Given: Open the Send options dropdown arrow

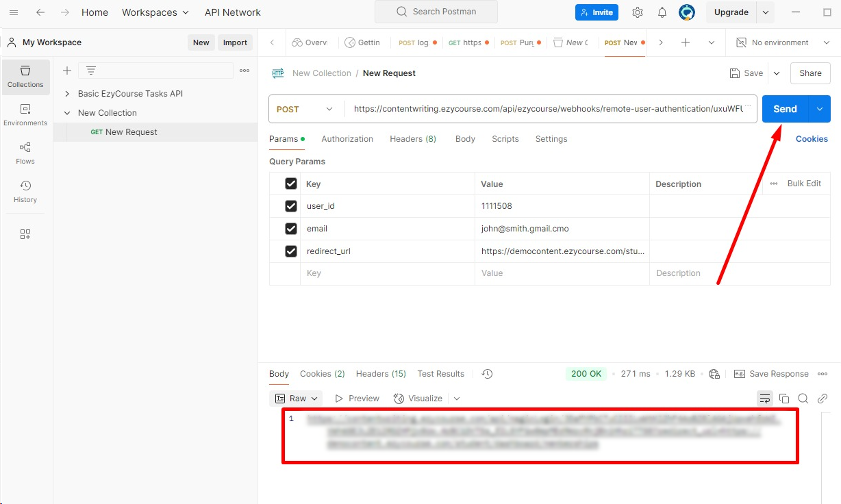Looking at the screenshot, I should coord(820,109).
